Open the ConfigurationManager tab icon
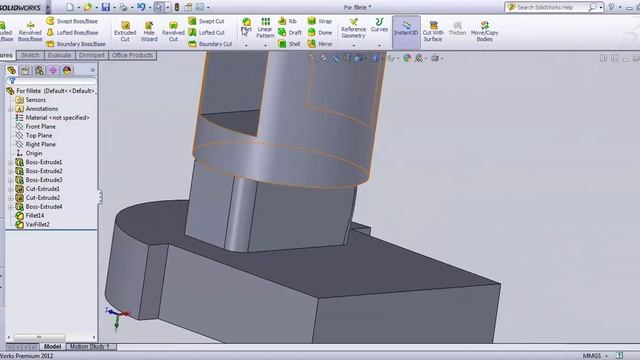Image resolution: width=640 pixels, height=360 pixels. click(39, 71)
